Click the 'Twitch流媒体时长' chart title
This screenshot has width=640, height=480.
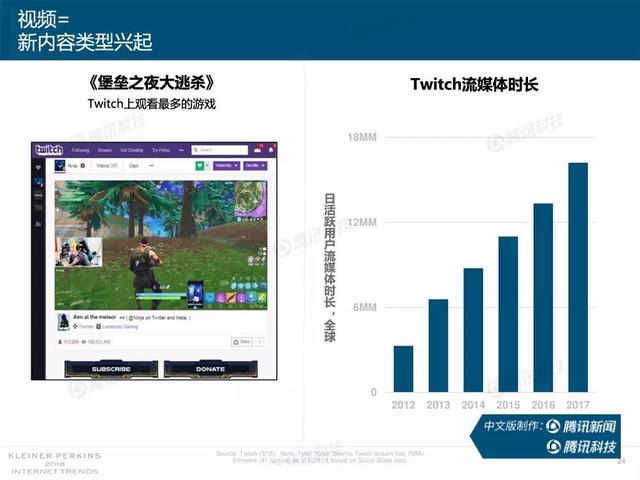click(x=474, y=84)
